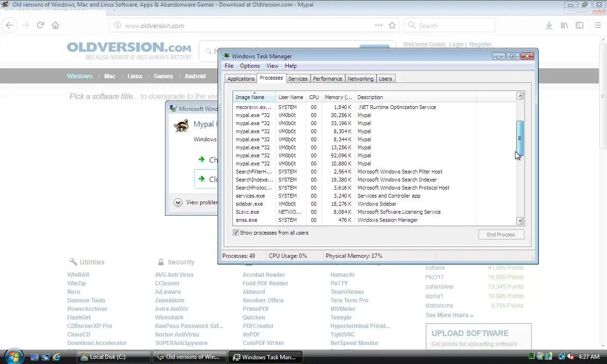Open the Options menu in Task Manager
This screenshot has height=364, width=607.
tap(250, 66)
